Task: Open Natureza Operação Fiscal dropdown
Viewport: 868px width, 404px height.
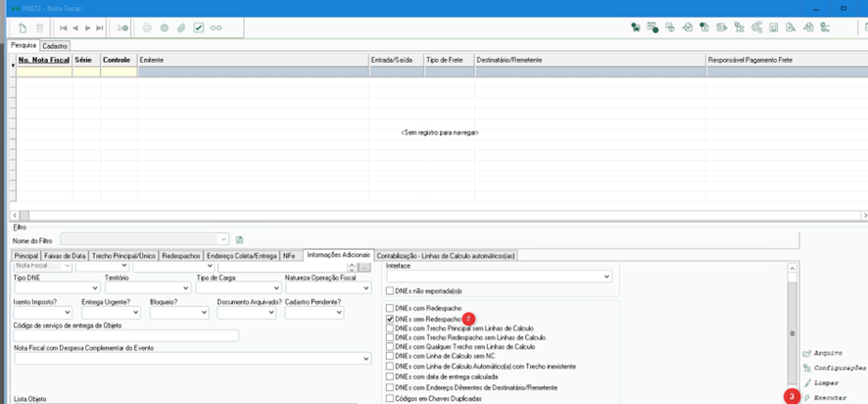Action: 365,288
